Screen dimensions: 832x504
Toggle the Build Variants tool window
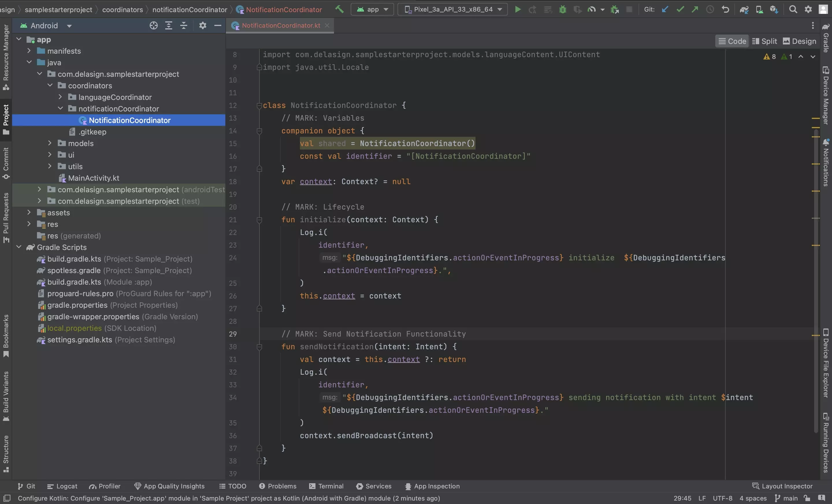coord(6,396)
